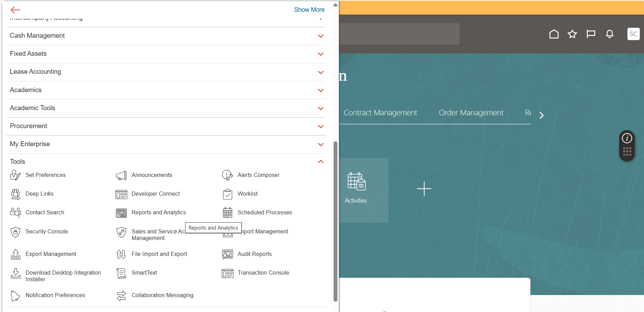Click the Procurement heading text
Viewport: 644px width, 312px height.
click(x=28, y=126)
